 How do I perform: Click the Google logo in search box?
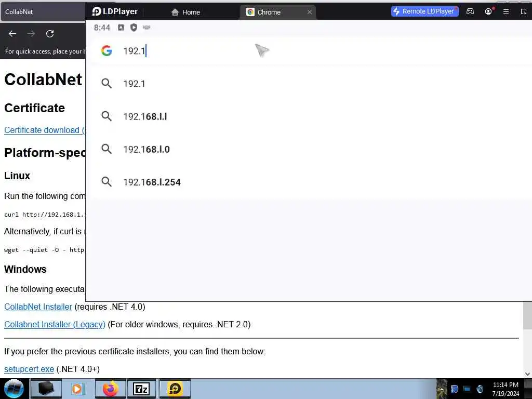point(107,50)
